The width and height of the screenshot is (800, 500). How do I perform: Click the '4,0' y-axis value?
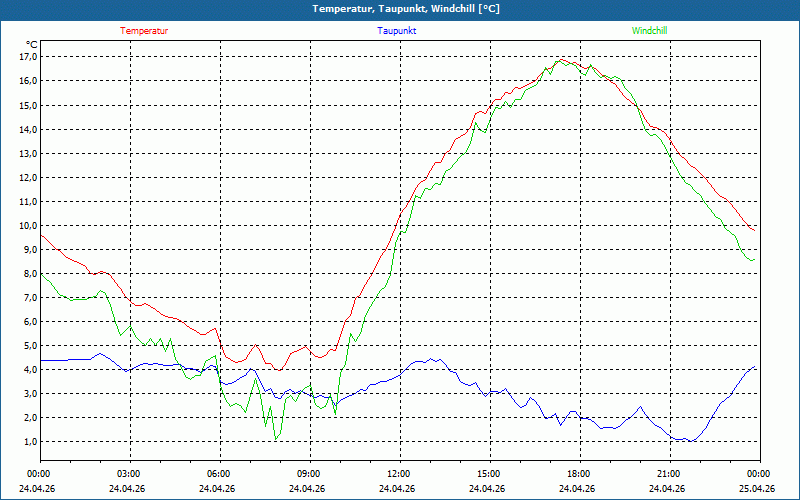(x=31, y=369)
